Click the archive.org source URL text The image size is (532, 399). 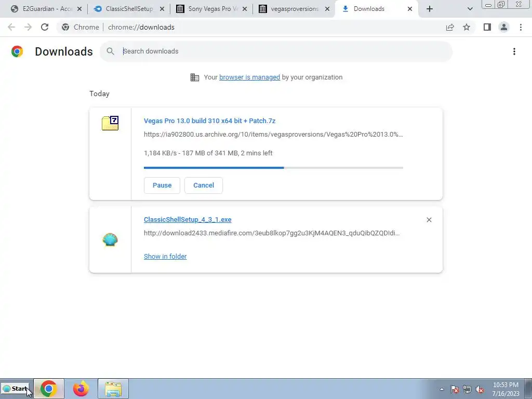click(273, 135)
